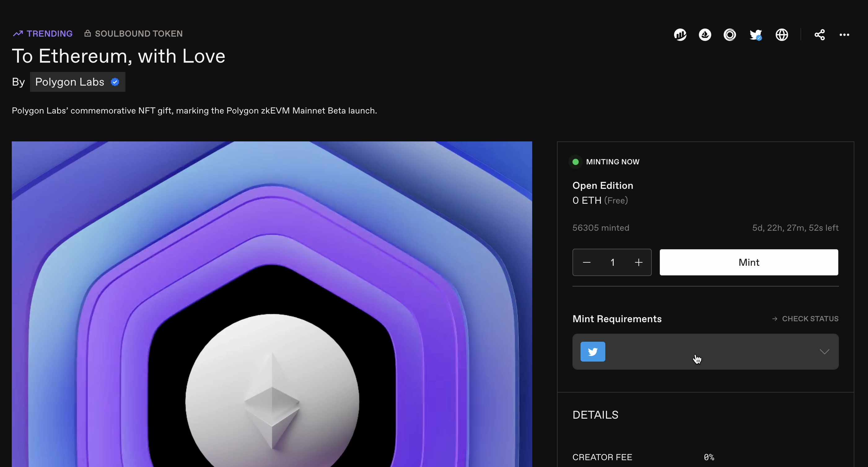Viewport: 868px width, 467px height.
Task: Open the Ethereum NFT artwork image
Action: tap(272, 304)
